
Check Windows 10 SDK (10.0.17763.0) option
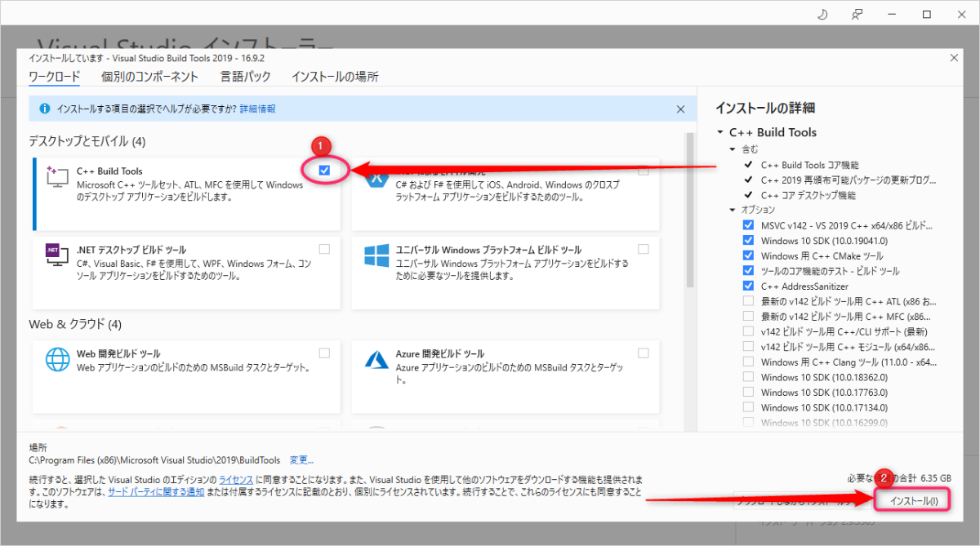pyautogui.click(x=748, y=392)
